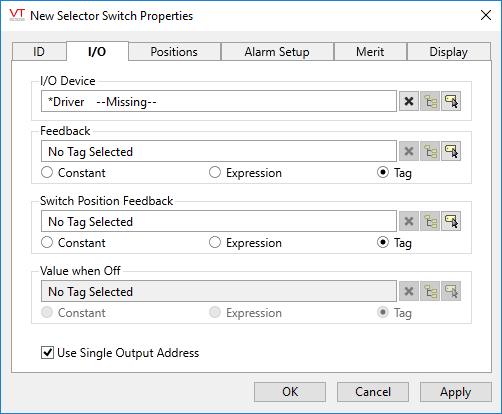Go to the Display tab
The width and height of the screenshot is (502, 414).
(449, 52)
